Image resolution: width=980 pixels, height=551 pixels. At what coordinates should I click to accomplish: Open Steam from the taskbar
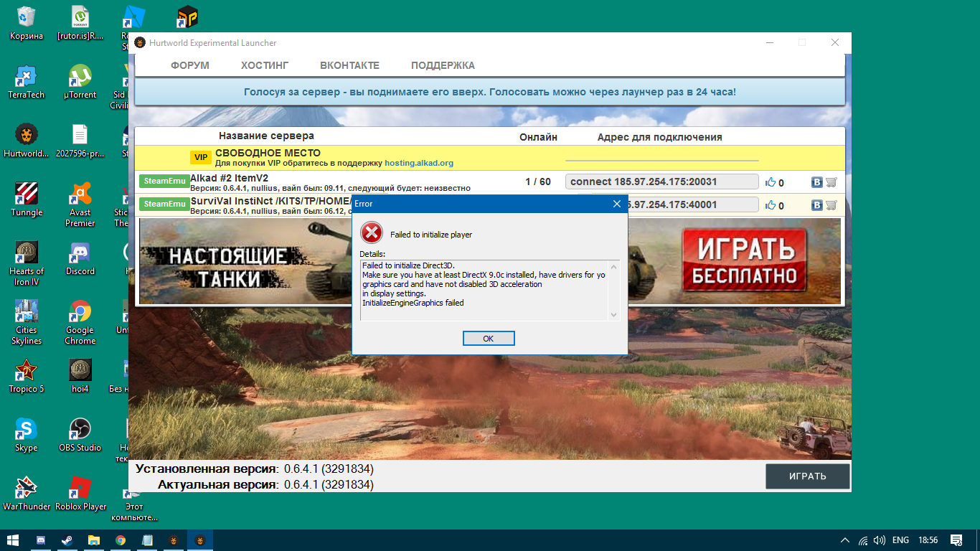point(67,540)
